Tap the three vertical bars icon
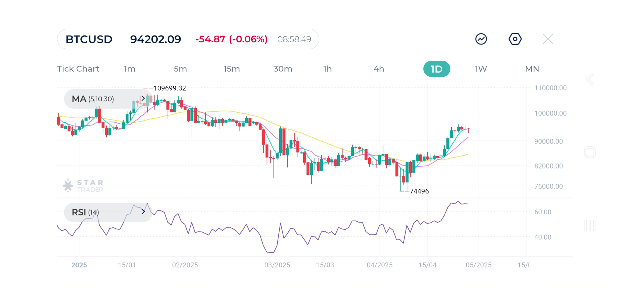This screenshot has height=289, width=644. [589, 225]
